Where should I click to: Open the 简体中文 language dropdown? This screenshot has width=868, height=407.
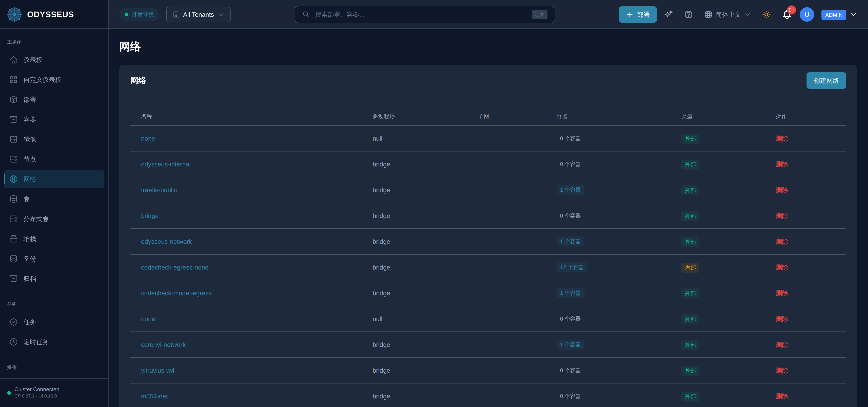(x=727, y=14)
